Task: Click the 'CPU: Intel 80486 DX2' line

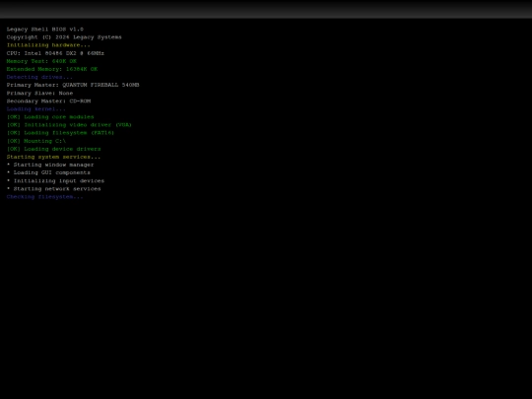Action: [55, 53]
